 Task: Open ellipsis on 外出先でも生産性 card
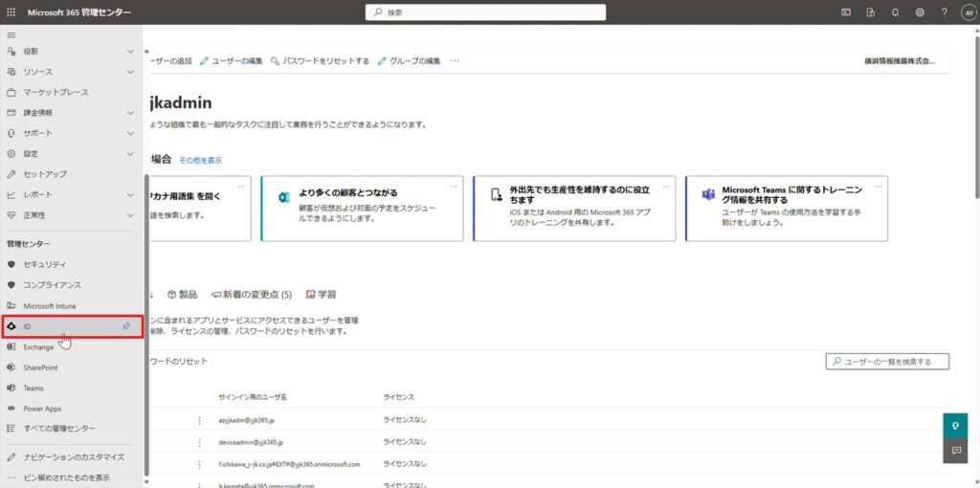[x=666, y=187]
